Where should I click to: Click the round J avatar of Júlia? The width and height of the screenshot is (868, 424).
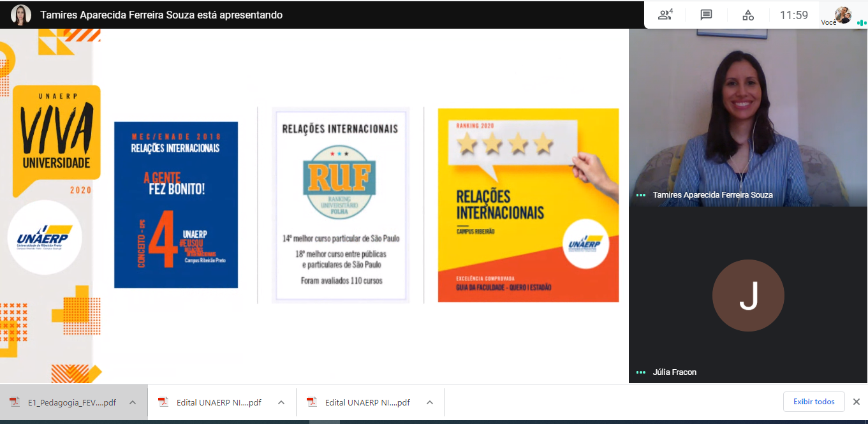748,295
